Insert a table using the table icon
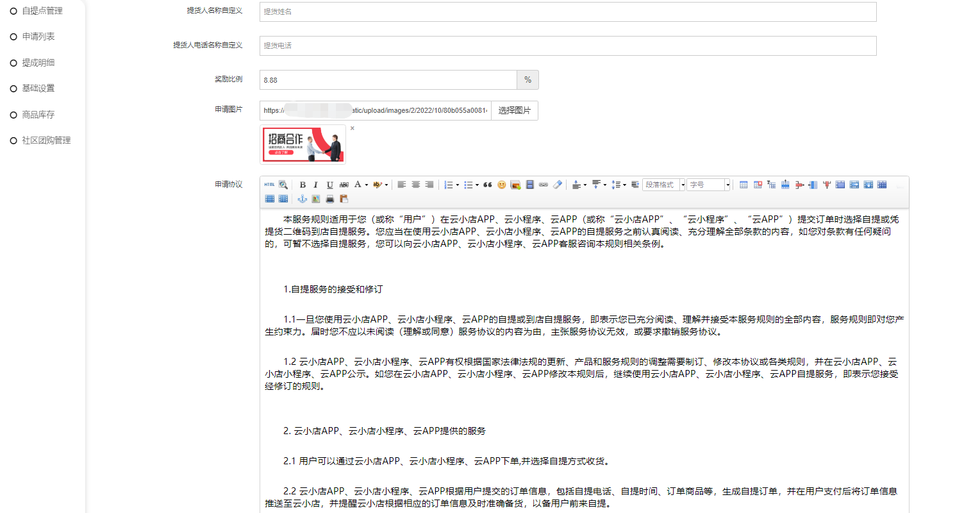This screenshot has height=513, width=980. [x=743, y=185]
